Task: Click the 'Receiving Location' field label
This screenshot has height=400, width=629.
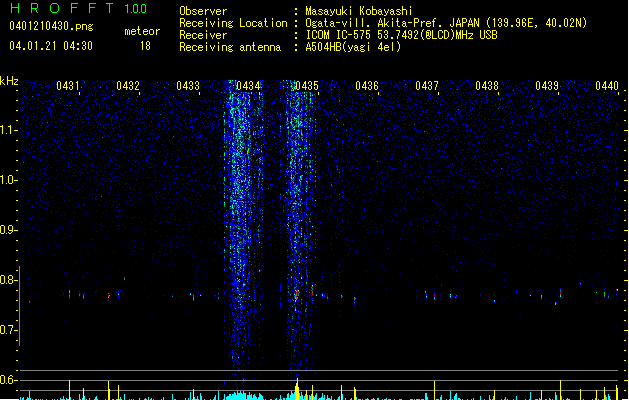Action: click(x=233, y=23)
